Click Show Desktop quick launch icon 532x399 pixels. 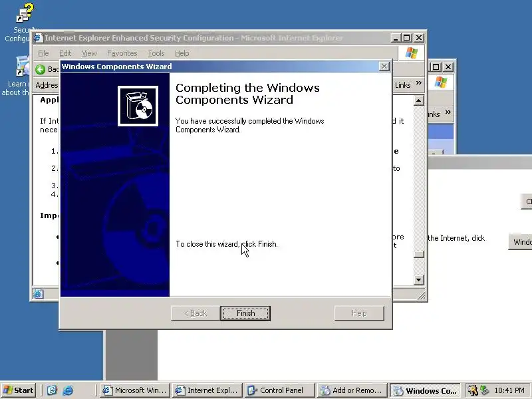(52, 390)
